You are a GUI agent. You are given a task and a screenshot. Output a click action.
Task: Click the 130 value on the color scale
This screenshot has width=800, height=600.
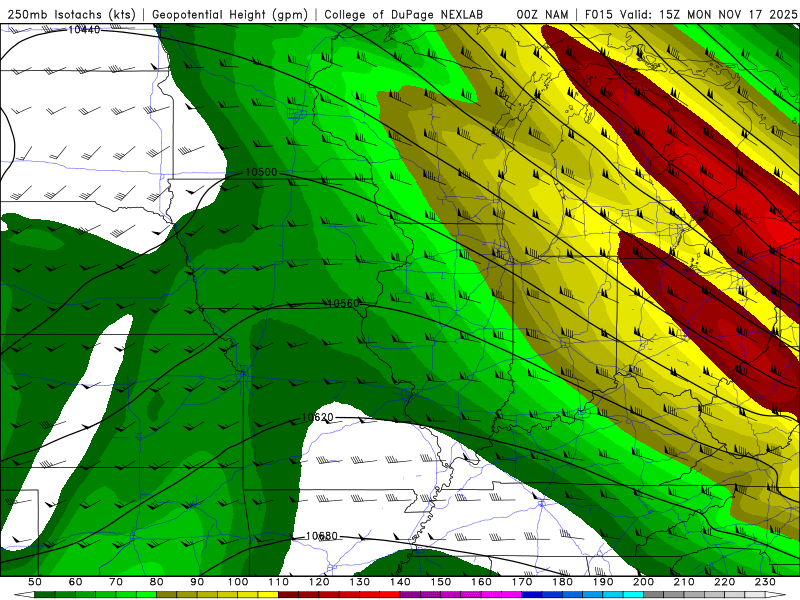pos(360,582)
